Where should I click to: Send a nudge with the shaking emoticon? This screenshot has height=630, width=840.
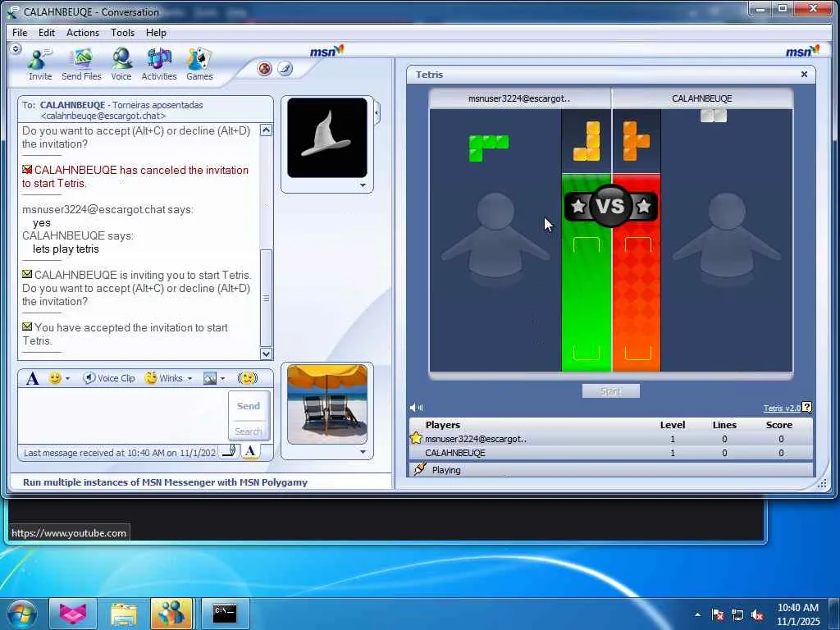coord(248,378)
